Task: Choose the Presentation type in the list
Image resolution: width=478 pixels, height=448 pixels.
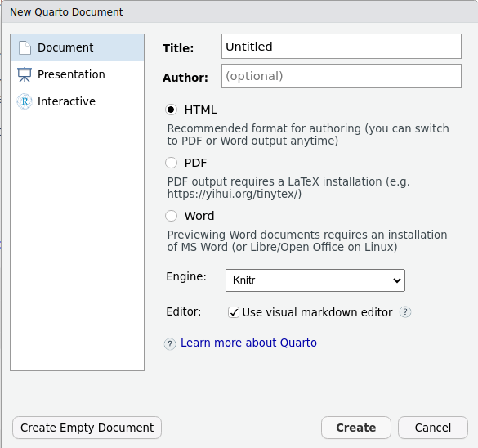Action: point(77,74)
